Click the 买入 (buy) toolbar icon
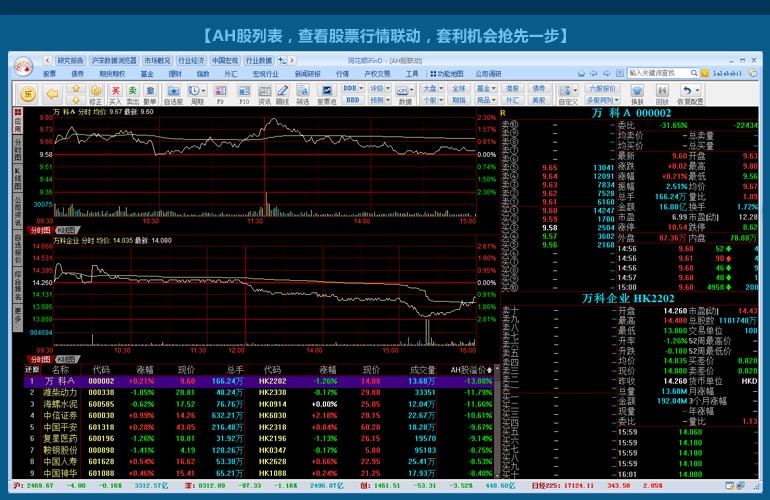Viewport: 770px width, 500px height. (x=115, y=92)
